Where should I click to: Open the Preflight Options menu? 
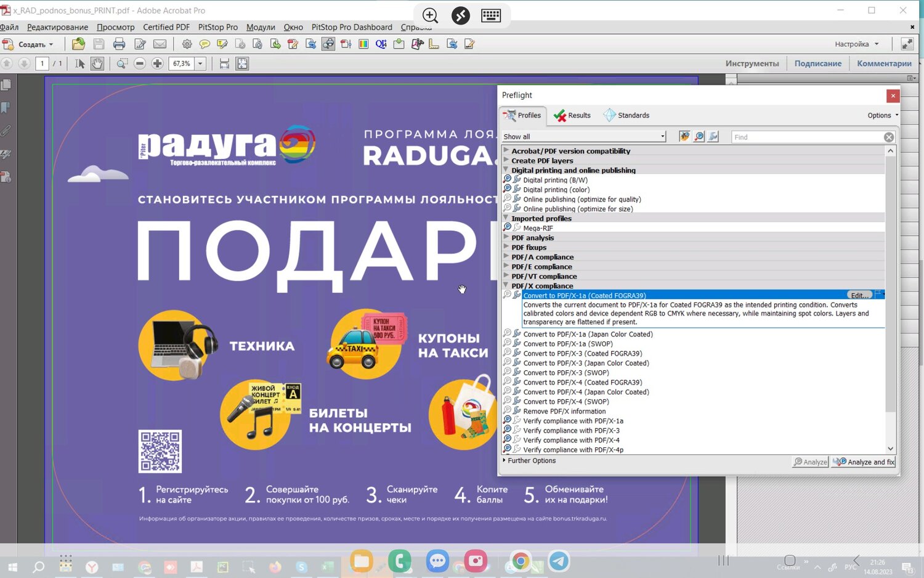pos(883,115)
